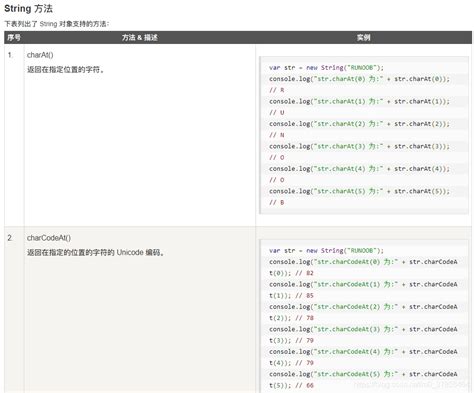Click description '返回在指定的位置的字符的 Unicode 编码。'
The width and height of the screenshot is (474, 393).
96,252
